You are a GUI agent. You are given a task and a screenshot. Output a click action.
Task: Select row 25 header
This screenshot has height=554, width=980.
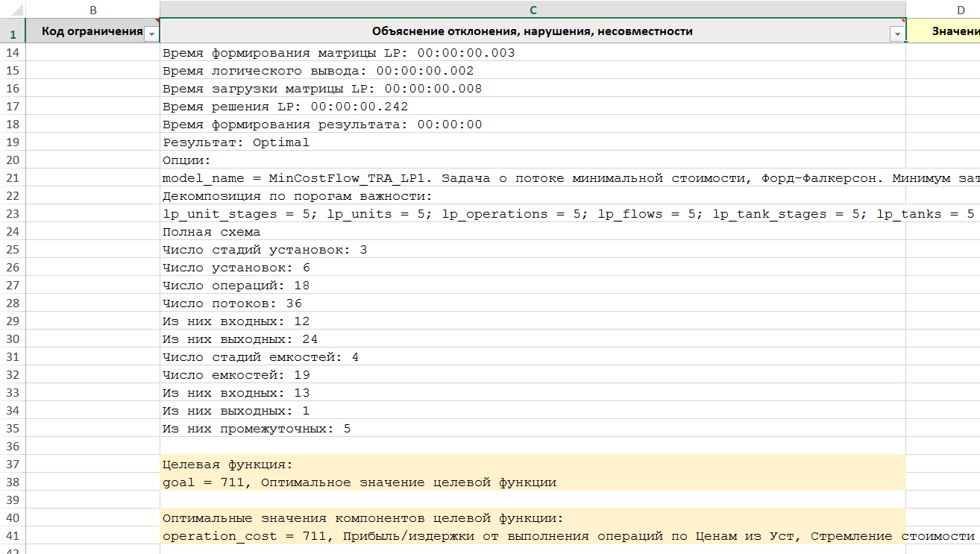13,250
